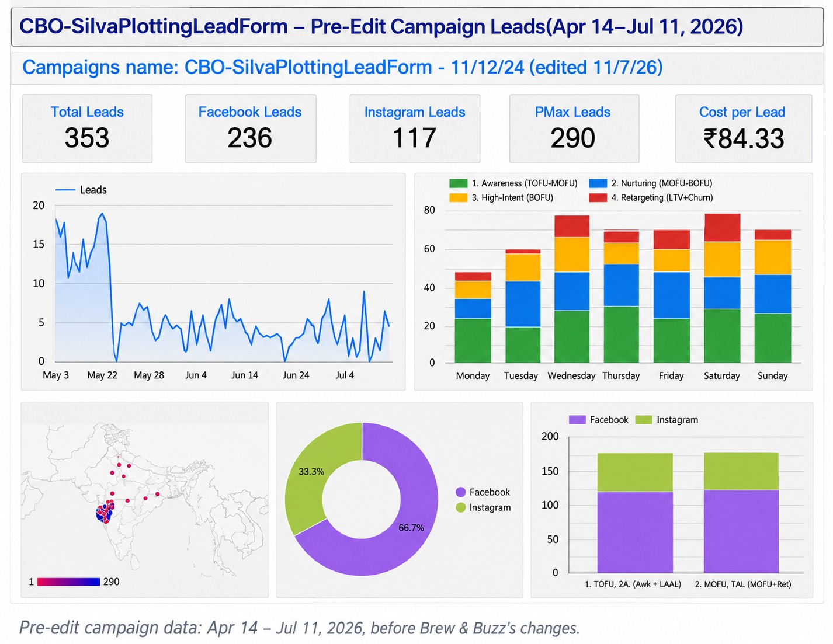Click the Saturday stacked bar

pyautogui.click(x=723, y=288)
